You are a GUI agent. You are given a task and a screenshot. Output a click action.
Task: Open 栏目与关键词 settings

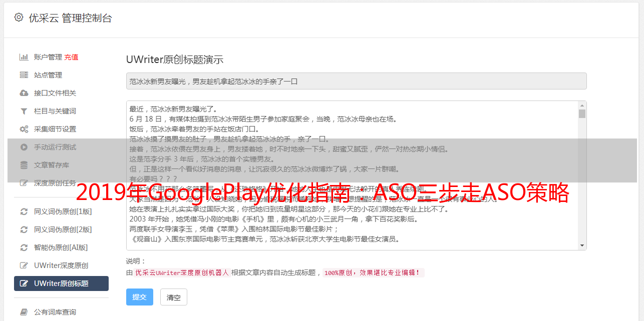[55, 111]
